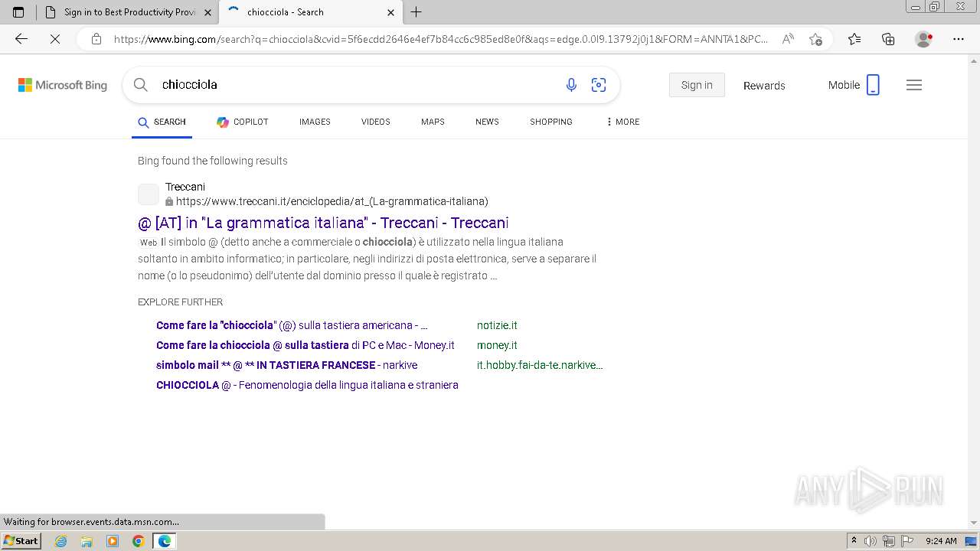Open Come fare la chiocciola Money.it link
Screen dimensions: 980x551
click(x=305, y=345)
